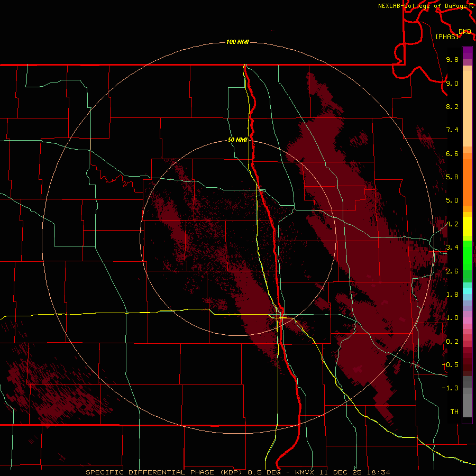Click the 8.2 value on the color scale

[x=452, y=106]
